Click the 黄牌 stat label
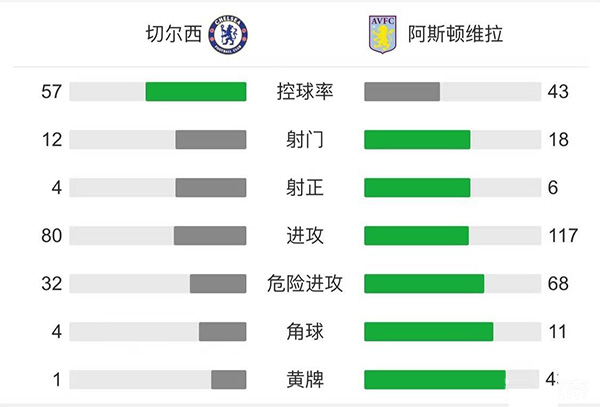Image resolution: width=600 pixels, height=407 pixels. (305, 380)
